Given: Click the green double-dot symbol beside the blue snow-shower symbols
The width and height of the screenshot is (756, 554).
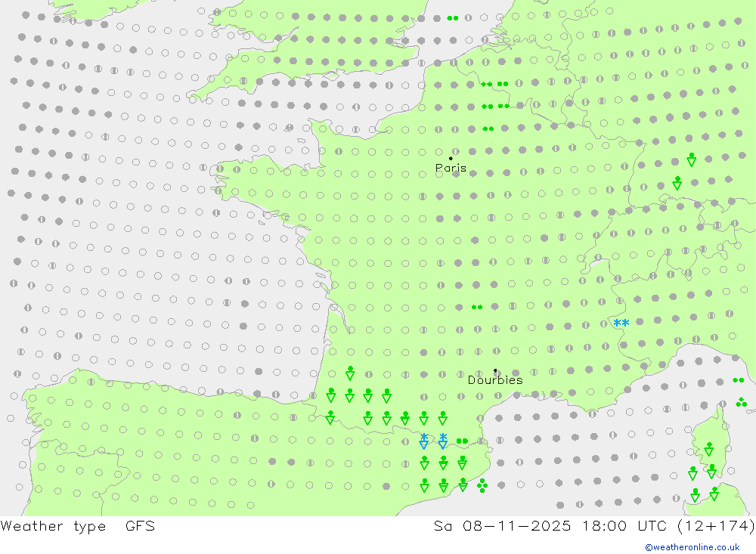Looking at the screenshot, I should click(x=462, y=441).
